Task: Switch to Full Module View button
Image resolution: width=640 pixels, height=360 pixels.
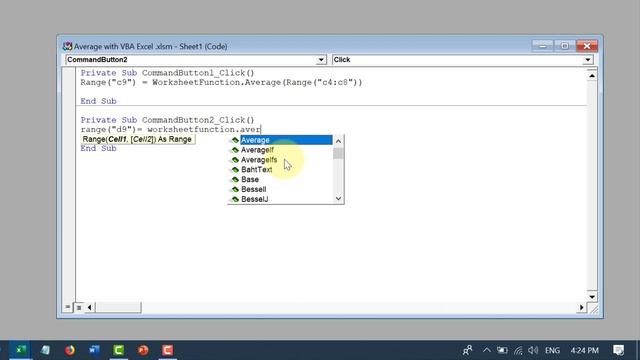Action: tap(79, 307)
